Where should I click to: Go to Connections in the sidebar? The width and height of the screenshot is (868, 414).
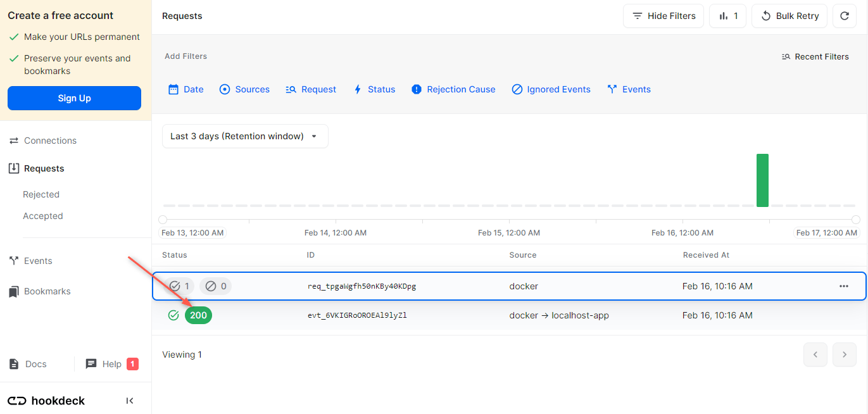tap(50, 141)
